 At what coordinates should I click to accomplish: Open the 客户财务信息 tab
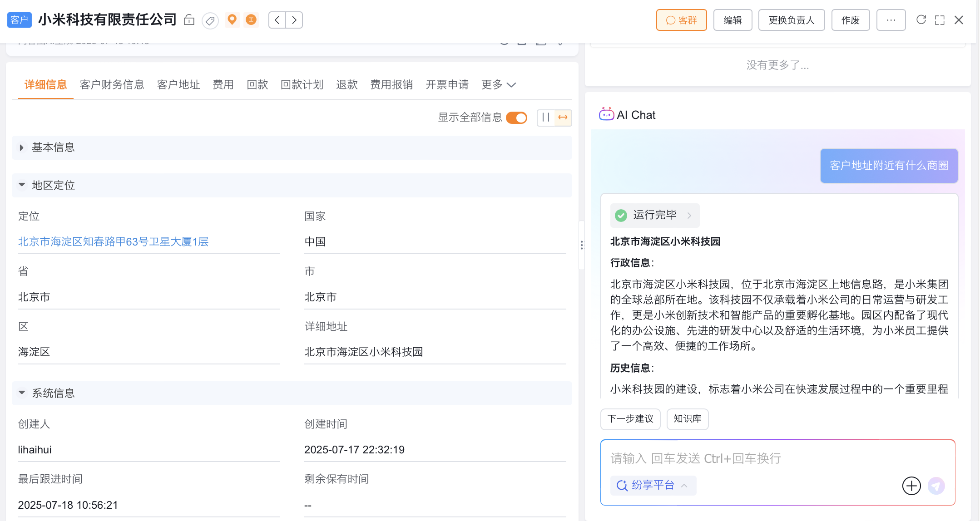tap(112, 85)
